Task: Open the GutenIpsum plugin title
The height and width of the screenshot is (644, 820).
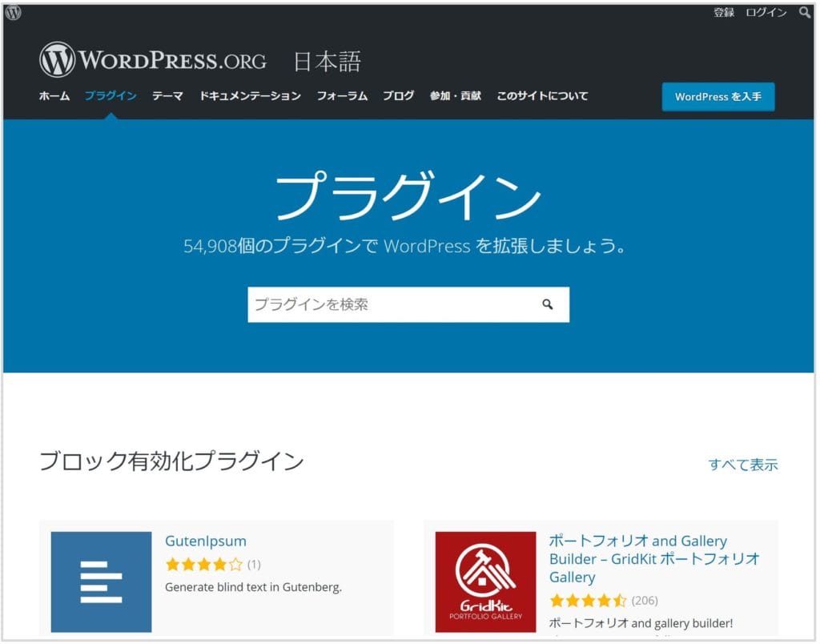Action: point(206,541)
